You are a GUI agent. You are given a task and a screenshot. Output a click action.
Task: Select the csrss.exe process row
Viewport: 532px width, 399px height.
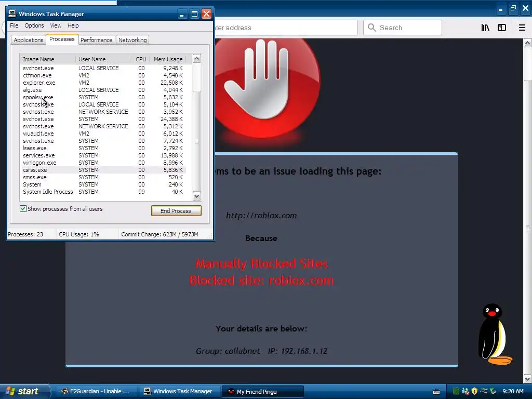tap(103, 170)
